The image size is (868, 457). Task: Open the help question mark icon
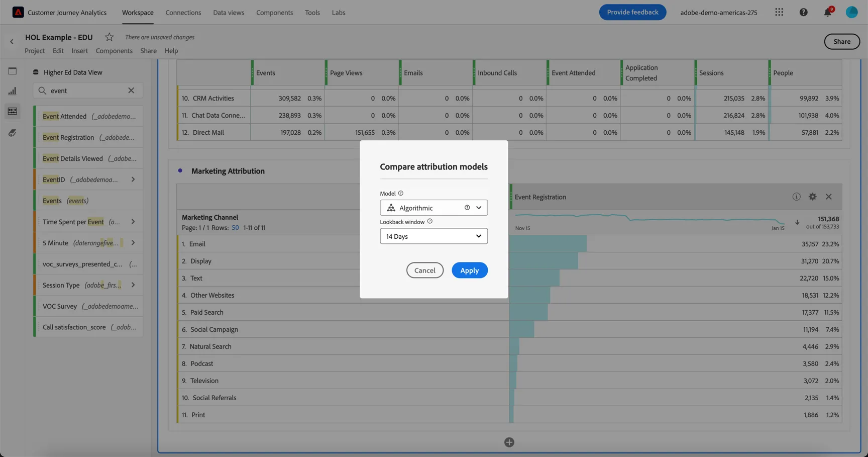tap(803, 12)
